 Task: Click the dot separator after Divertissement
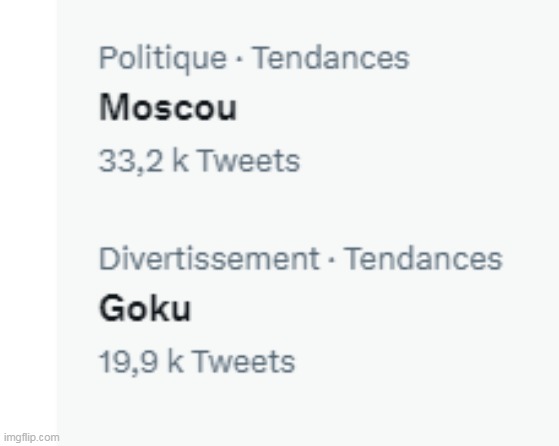point(332,260)
